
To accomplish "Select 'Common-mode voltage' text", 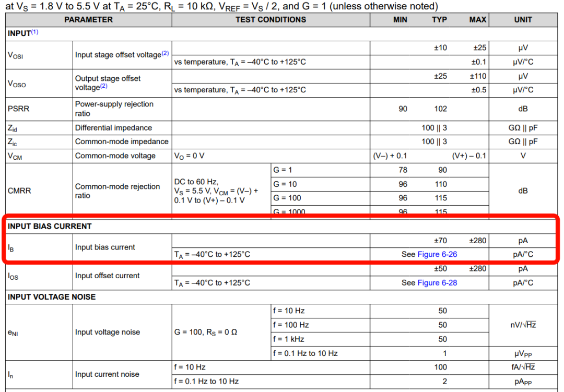I will (x=115, y=156).
